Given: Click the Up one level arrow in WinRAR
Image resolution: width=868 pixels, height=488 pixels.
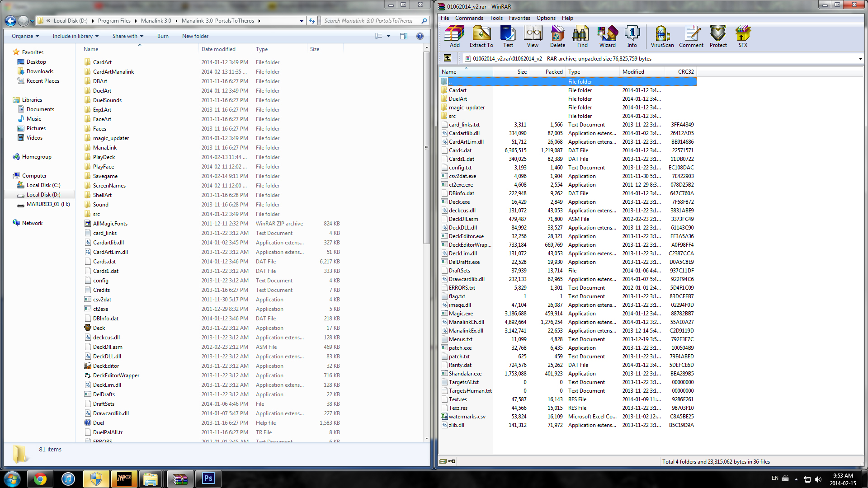Looking at the screenshot, I should [x=448, y=58].
